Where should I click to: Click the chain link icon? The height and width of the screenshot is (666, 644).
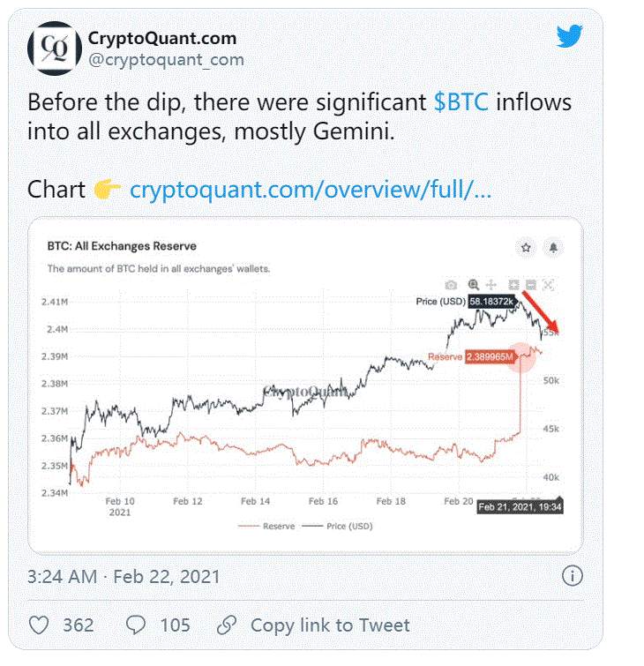pyautogui.click(x=227, y=625)
